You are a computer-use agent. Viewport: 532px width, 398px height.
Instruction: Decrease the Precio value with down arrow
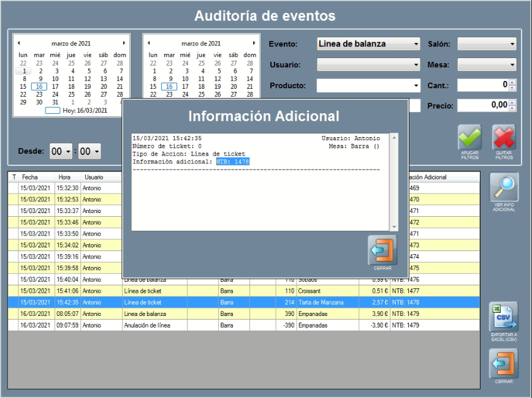512,108
